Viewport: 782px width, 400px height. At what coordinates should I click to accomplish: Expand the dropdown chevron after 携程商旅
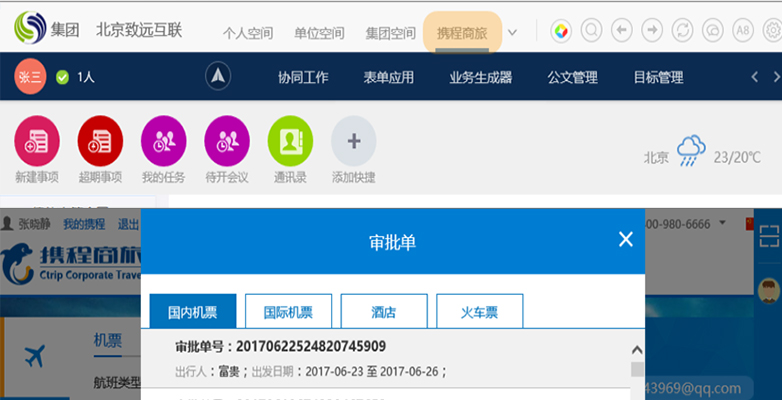[513, 32]
